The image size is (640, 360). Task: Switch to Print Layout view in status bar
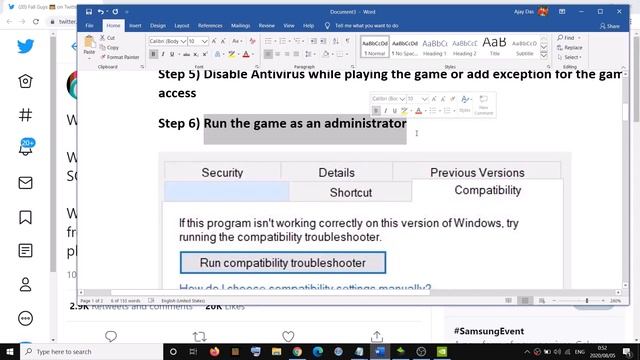[x=525, y=301]
